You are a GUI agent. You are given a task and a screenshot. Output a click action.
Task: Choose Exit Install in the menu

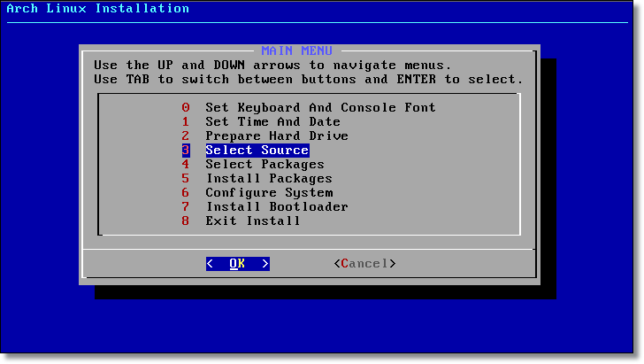tap(253, 221)
